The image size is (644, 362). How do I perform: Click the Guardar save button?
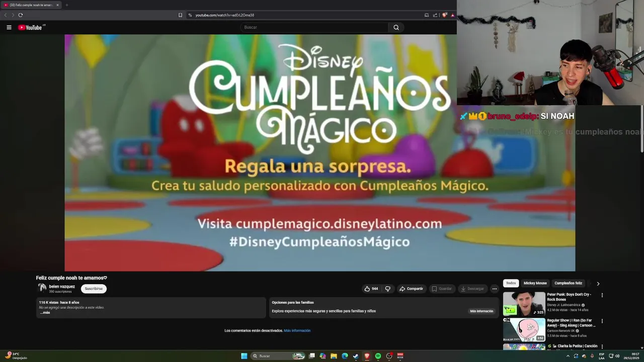coord(442,289)
